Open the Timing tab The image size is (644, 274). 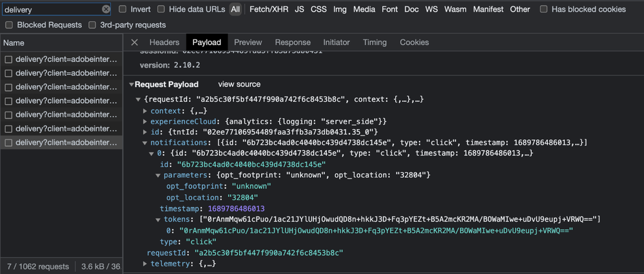coord(375,43)
